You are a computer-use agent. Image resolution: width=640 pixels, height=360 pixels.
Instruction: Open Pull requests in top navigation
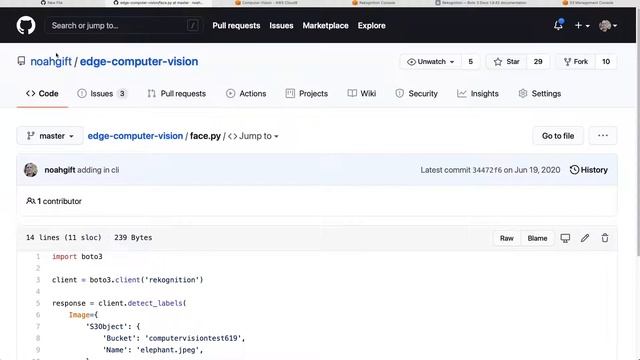236,25
